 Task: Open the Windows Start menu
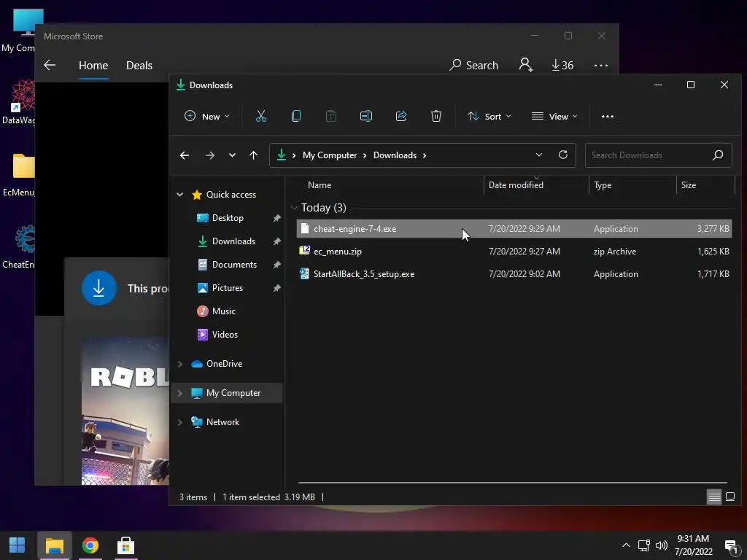18,545
